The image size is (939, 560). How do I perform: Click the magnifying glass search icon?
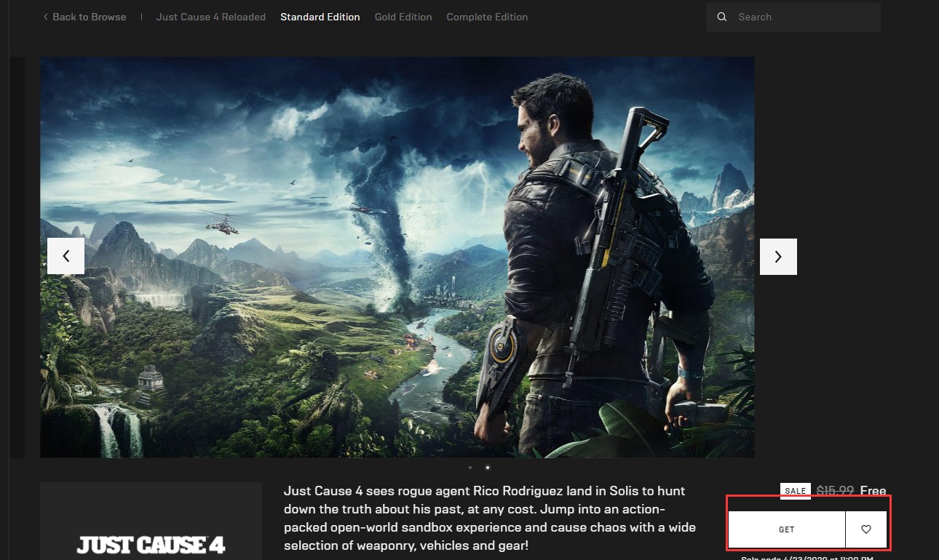point(722,17)
